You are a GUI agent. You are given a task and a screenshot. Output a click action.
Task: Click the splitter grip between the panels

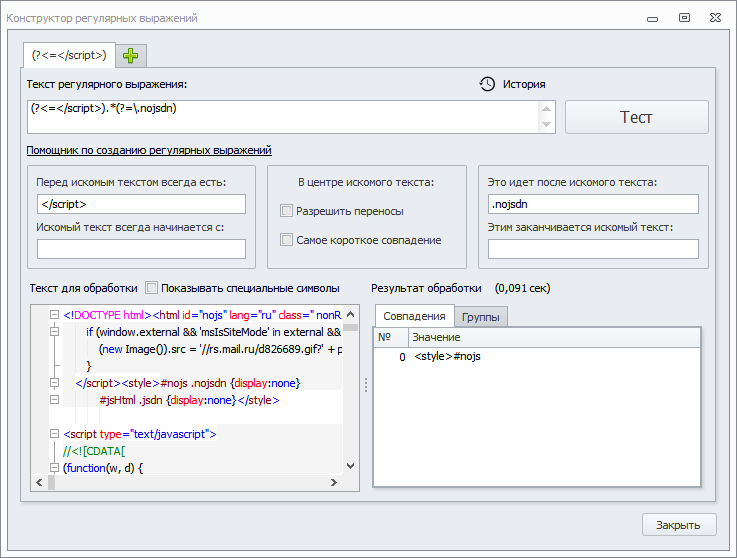pyautogui.click(x=365, y=385)
